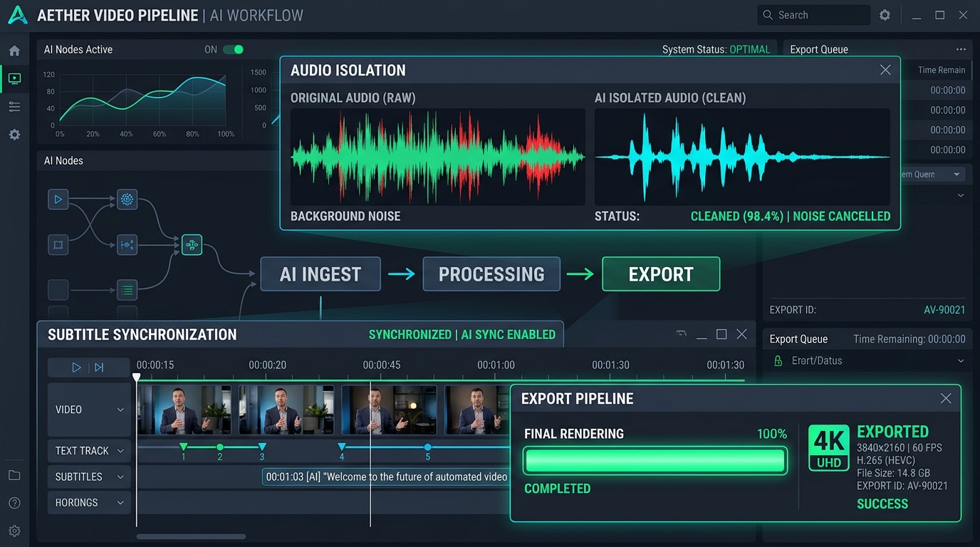Screen dimensions: 980x547
Task: Select the green list-lines node
Action: [x=127, y=289]
